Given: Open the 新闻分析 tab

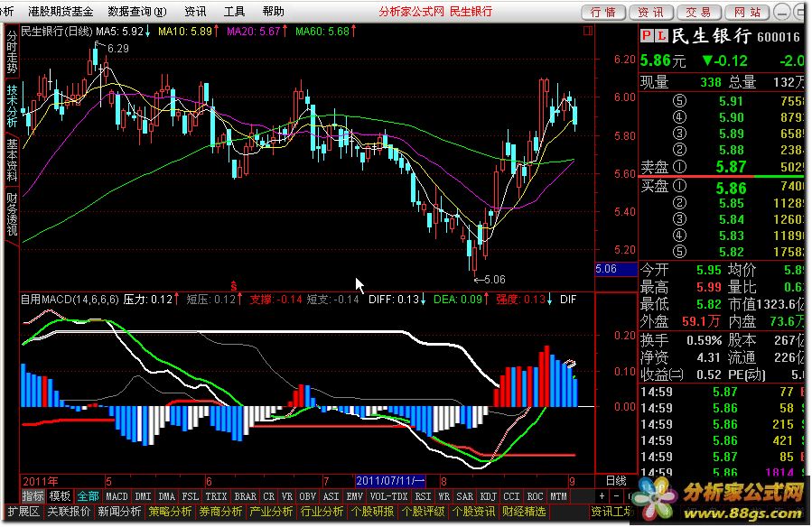Looking at the screenshot, I should tap(119, 512).
